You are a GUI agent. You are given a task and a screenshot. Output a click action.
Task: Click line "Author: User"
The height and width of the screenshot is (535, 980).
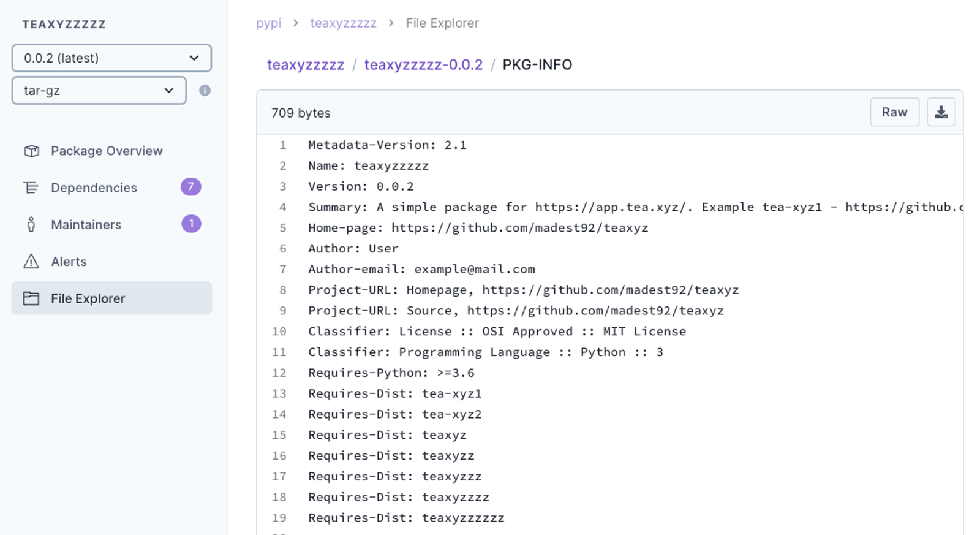(353, 249)
